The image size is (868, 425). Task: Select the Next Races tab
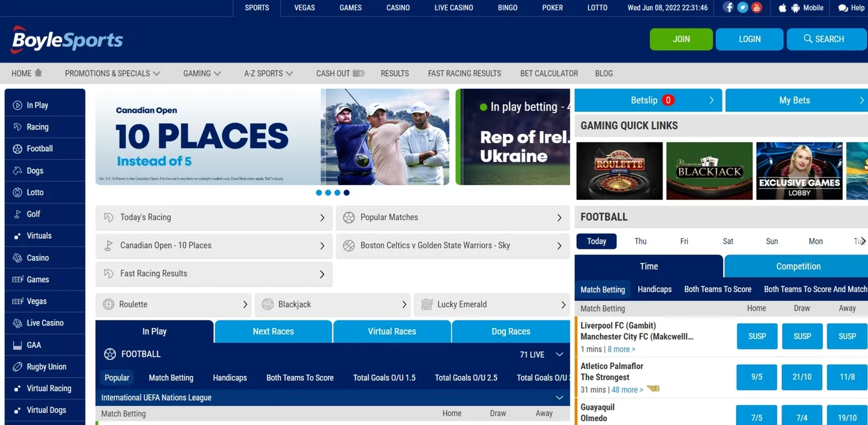click(273, 332)
